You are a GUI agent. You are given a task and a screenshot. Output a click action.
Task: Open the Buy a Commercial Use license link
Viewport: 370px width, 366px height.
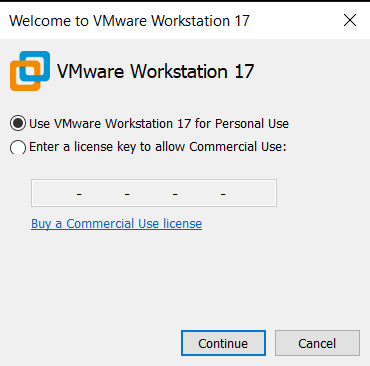(x=116, y=224)
